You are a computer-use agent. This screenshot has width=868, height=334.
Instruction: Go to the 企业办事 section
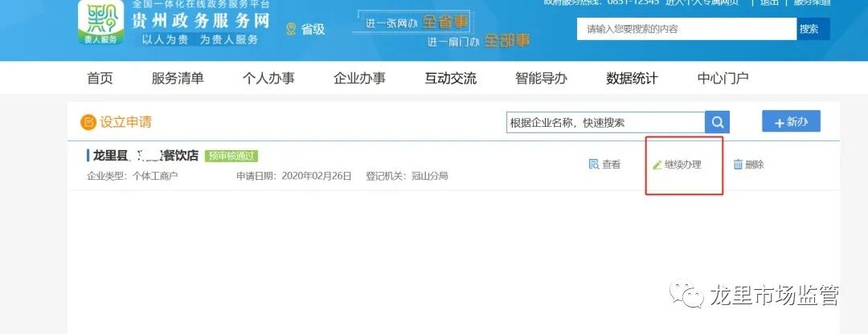click(359, 78)
